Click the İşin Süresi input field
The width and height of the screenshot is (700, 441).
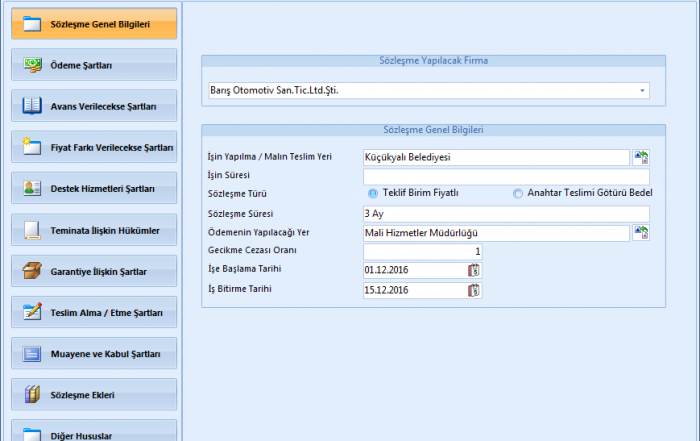[506, 176]
